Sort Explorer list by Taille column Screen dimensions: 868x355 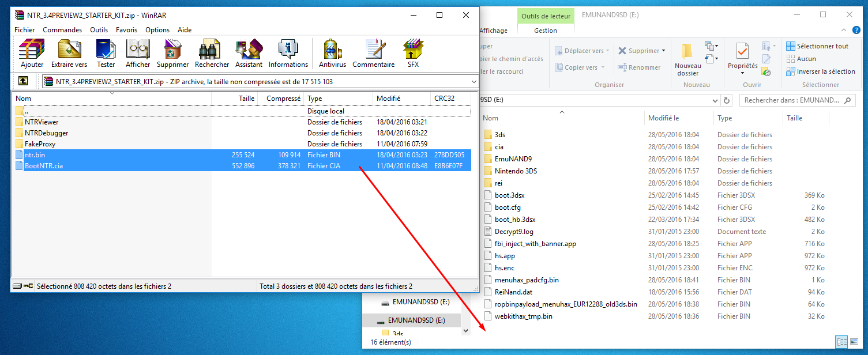[806, 118]
